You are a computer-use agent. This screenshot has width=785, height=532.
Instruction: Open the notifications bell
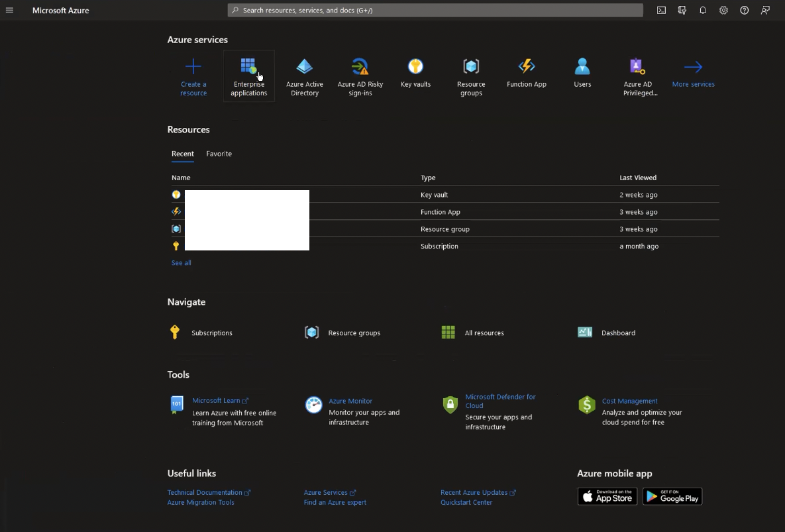pyautogui.click(x=703, y=10)
